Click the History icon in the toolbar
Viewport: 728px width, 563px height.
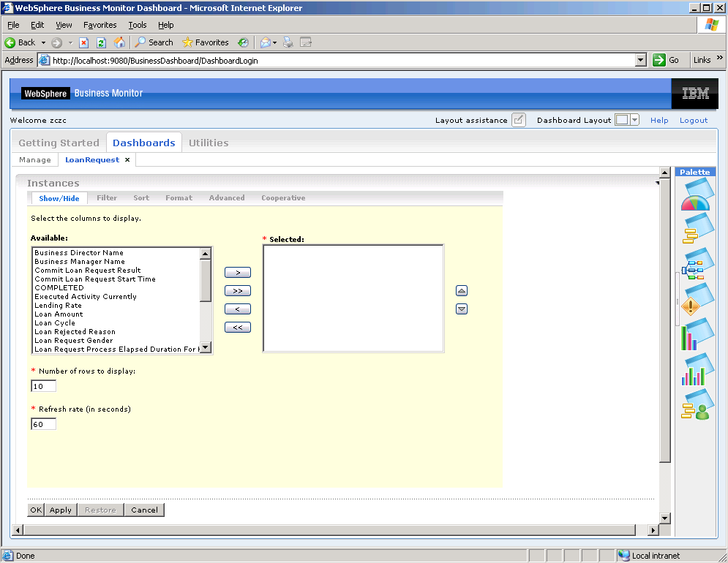pyautogui.click(x=243, y=42)
